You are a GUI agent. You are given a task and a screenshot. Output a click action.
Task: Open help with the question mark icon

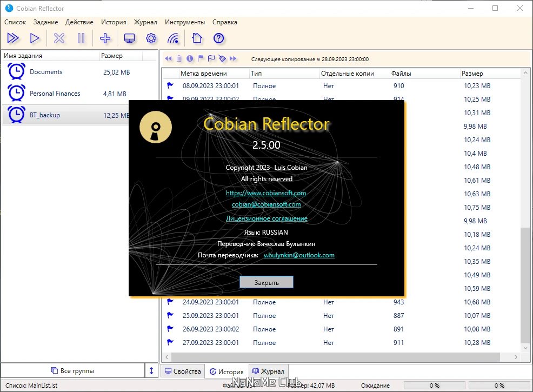pyautogui.click(x=218, y=38)
